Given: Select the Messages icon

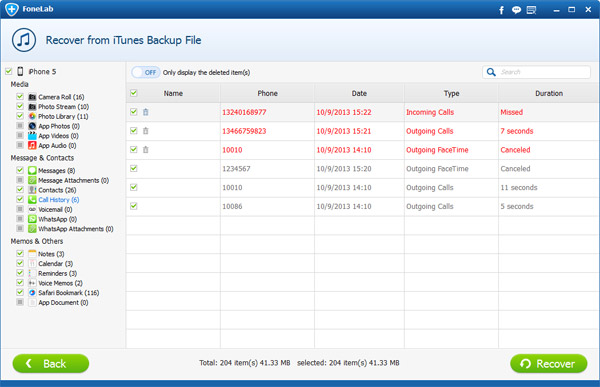Looking at the screenshot, I should tap(32, 170).
